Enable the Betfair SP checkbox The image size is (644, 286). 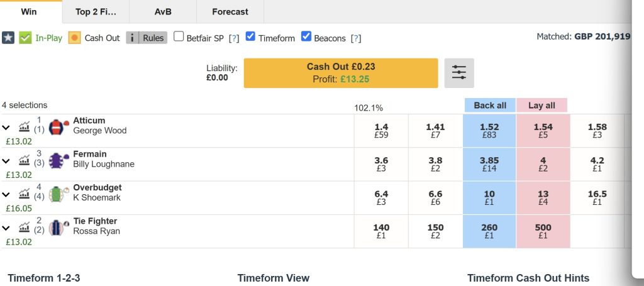point(179,37)
